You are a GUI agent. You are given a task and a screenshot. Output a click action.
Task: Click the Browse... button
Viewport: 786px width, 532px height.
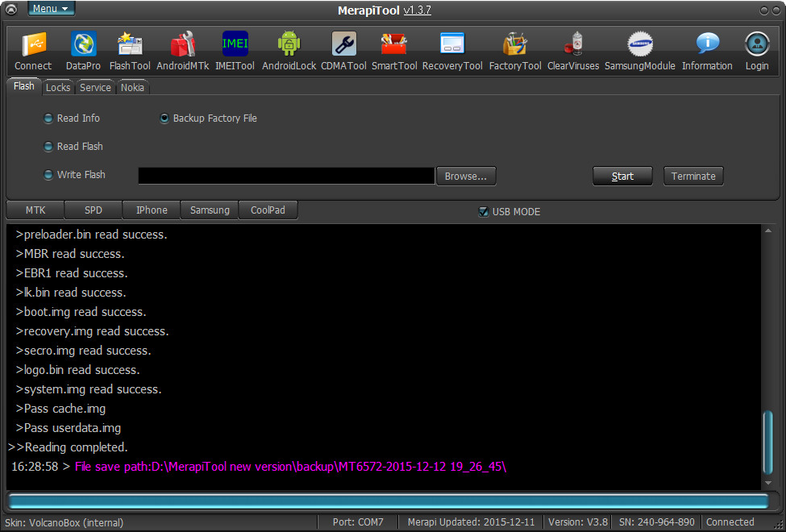(x=466, y=176)
